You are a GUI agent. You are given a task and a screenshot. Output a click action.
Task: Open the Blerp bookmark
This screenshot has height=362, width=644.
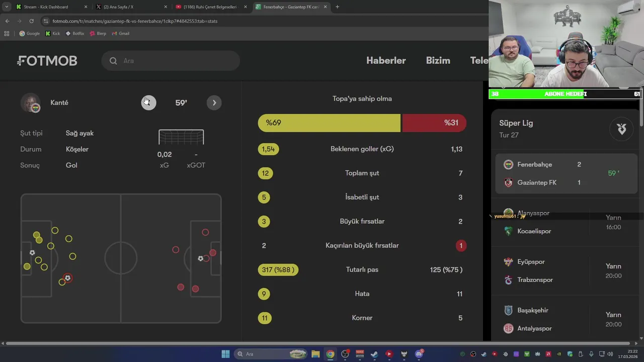(x=98, y=34)
